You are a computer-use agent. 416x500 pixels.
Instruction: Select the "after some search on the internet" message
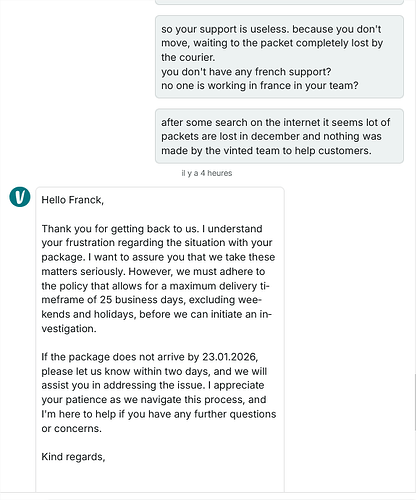click(x=279, y=136)
